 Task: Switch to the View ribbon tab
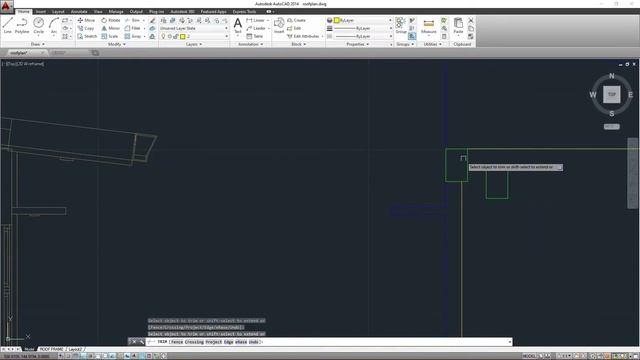[x=98, y=11]
